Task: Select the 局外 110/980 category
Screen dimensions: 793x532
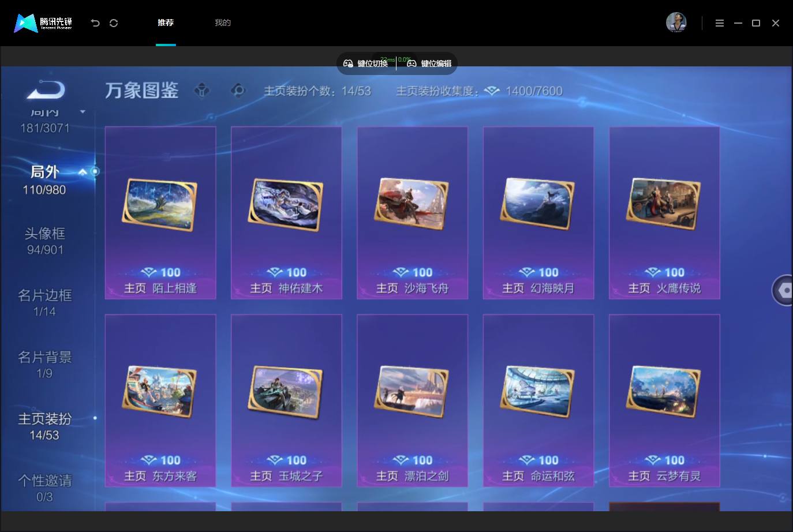Action: [44, 180]
